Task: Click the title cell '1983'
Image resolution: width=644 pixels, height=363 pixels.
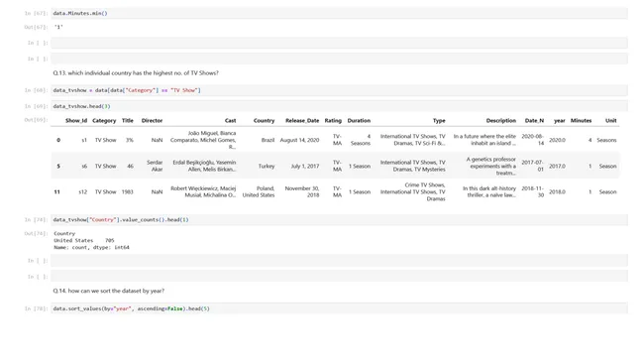Action: click(128, 192)
